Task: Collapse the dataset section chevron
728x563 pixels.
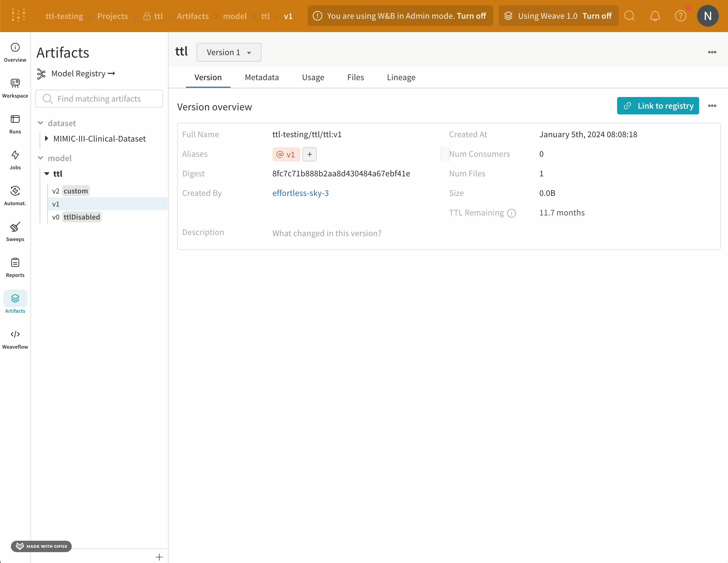Action: (40, 123)
